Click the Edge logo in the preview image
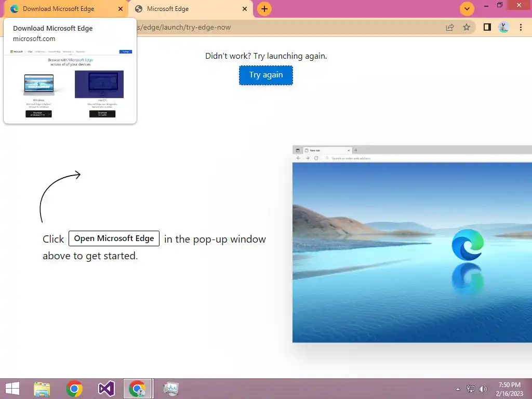 click(468, 245)
